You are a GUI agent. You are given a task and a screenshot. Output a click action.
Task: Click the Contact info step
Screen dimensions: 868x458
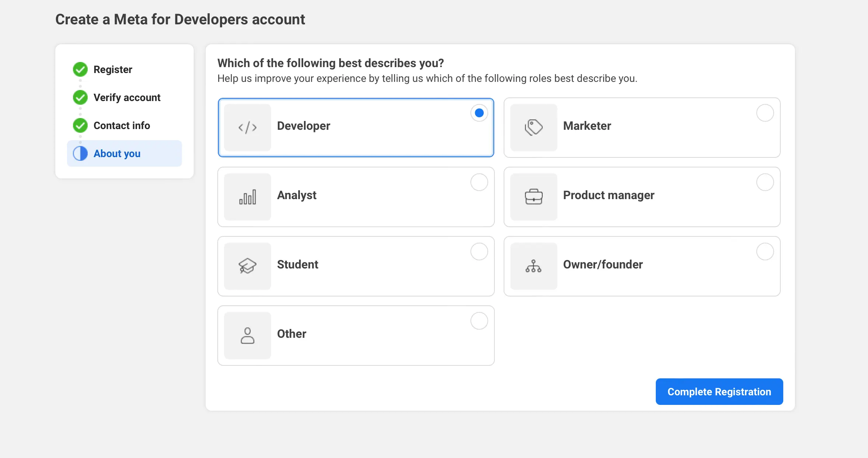click(x=122, y=125)
